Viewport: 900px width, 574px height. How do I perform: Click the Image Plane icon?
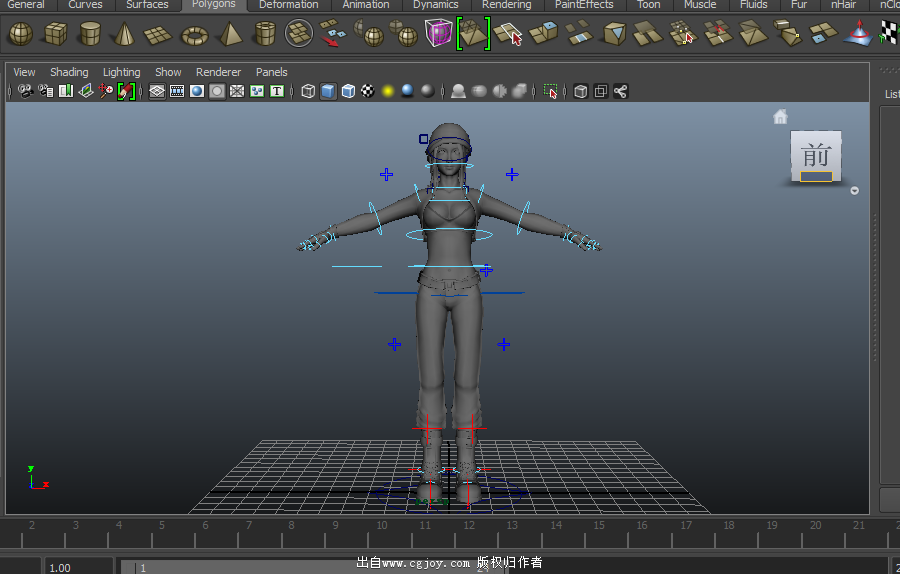click(86, 91)
